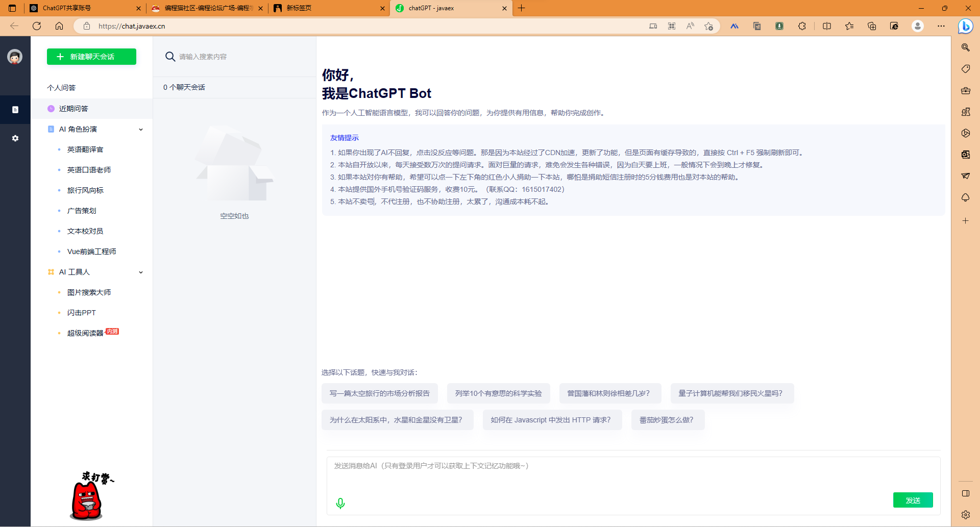Open tab actions menu icon at top-left
The image size is (980, 527).
coord(12,8)
